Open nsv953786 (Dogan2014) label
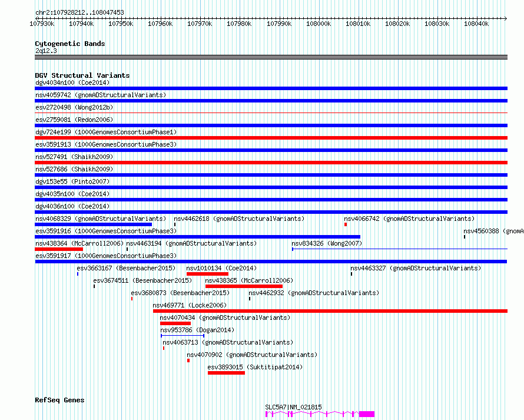The height and width of the screenshot is (420, 524). [x=197, y=330]
